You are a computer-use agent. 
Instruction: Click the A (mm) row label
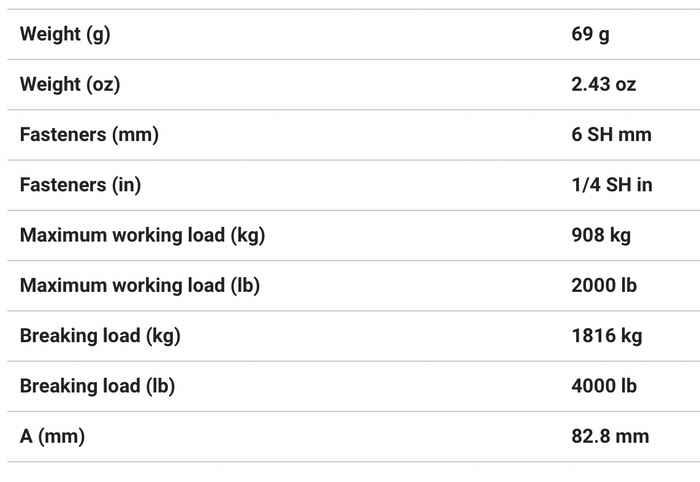point(52,437)
